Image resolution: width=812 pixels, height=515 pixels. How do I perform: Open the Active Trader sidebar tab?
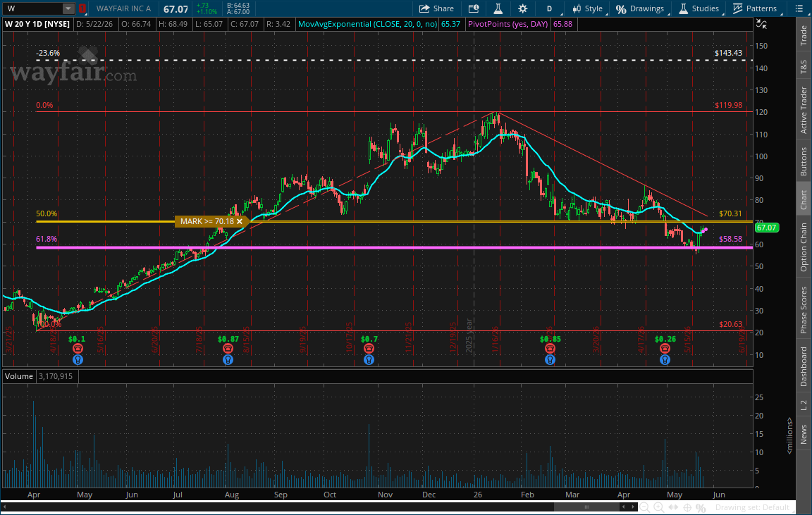click(804, 110)
